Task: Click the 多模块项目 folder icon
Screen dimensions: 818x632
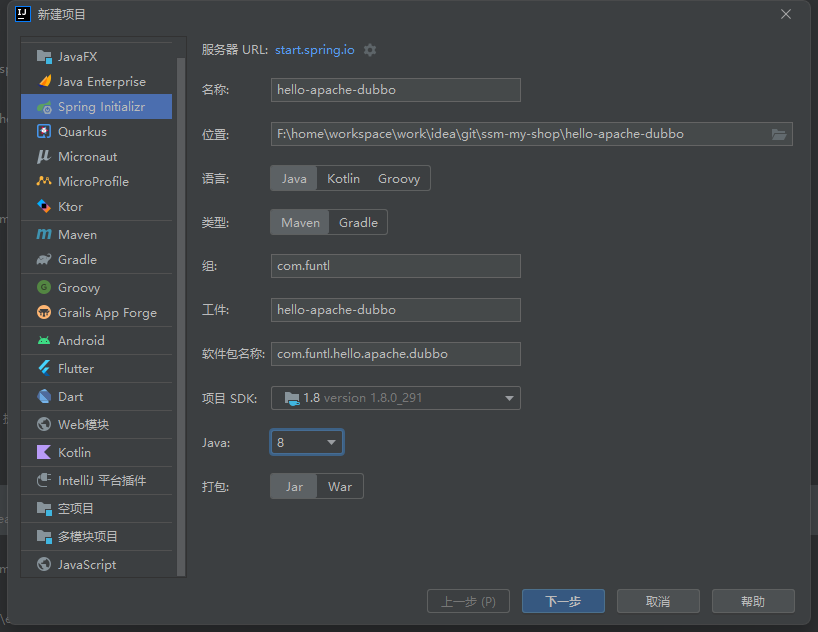Action: point(44,536)
